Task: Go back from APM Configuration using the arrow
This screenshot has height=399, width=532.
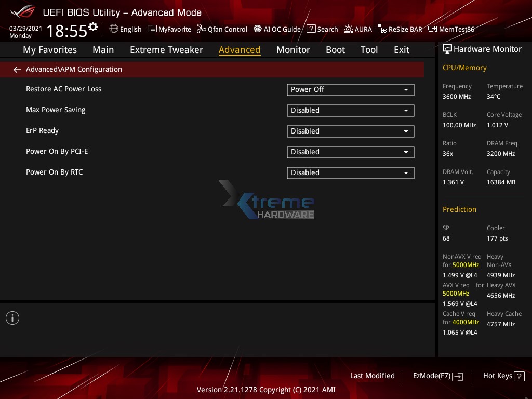Action: [x=17, y=69]
